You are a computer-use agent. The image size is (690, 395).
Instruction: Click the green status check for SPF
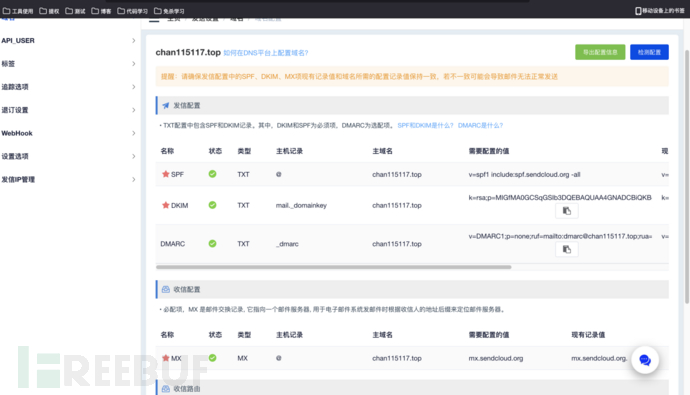tap(212, 174)
